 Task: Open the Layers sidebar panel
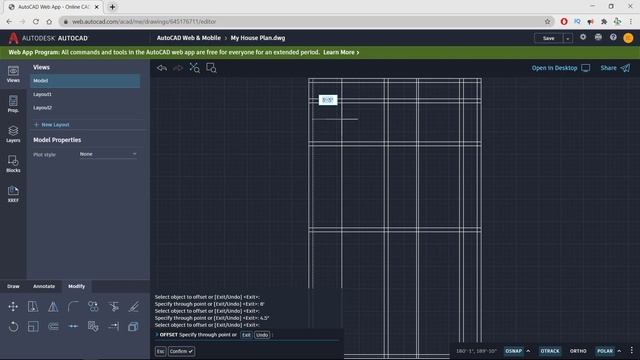13,134
